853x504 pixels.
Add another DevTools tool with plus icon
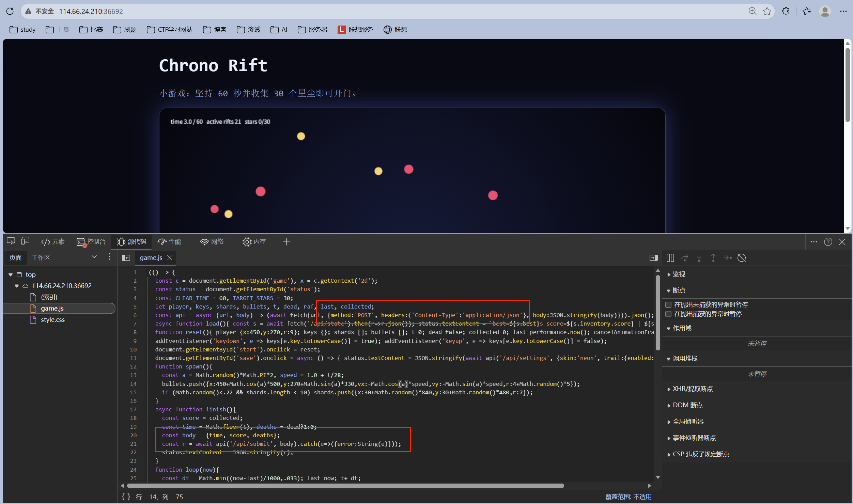pos(286,242)
